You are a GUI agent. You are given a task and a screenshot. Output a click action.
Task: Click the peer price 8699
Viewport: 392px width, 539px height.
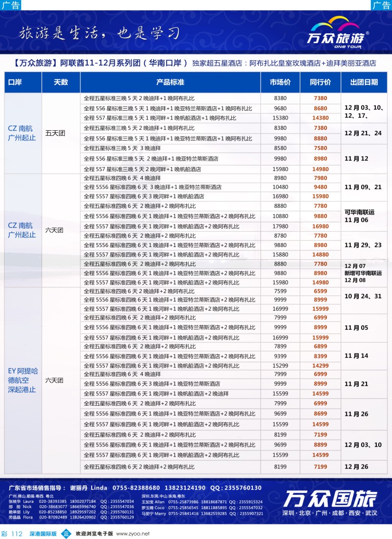[x=320, y=414]
